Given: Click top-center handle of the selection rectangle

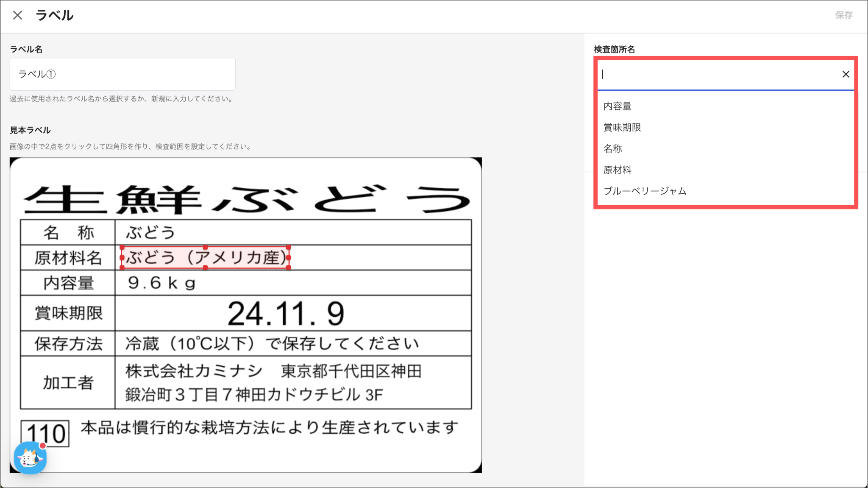Looking at the screenshot, I should [205, 247].
